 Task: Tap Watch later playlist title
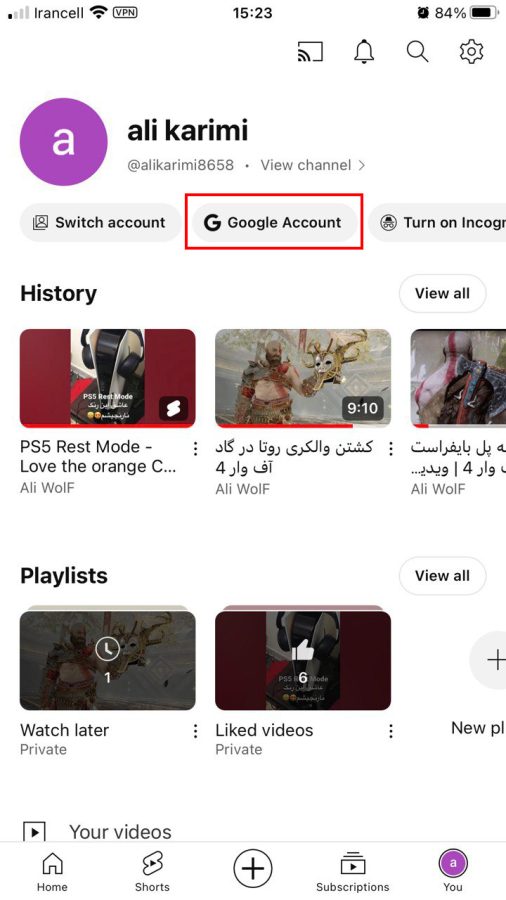tap(64, 730)
